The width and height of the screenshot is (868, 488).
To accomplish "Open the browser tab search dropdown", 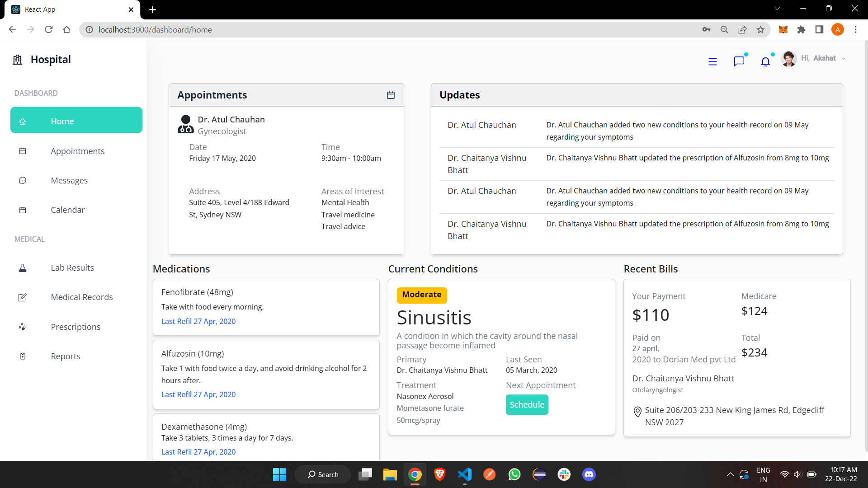I will (777, 8).
